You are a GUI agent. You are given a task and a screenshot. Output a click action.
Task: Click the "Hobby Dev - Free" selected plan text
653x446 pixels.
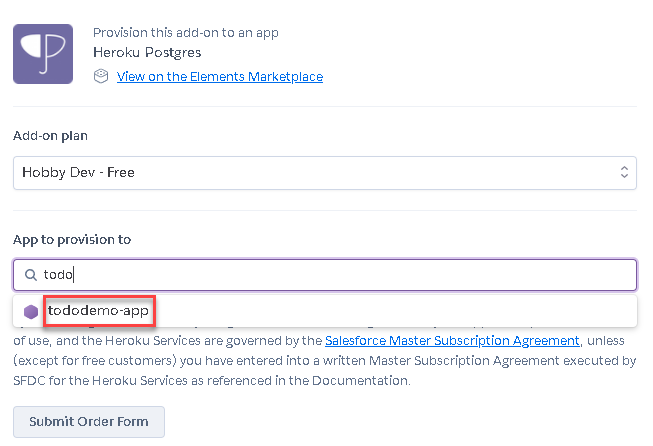tap(79, 172)
